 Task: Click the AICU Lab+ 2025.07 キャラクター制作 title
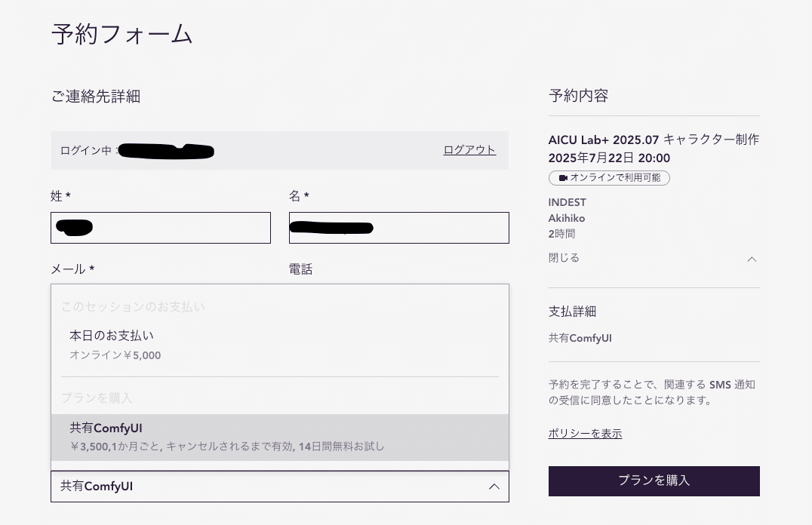click(x=654, y=140)
